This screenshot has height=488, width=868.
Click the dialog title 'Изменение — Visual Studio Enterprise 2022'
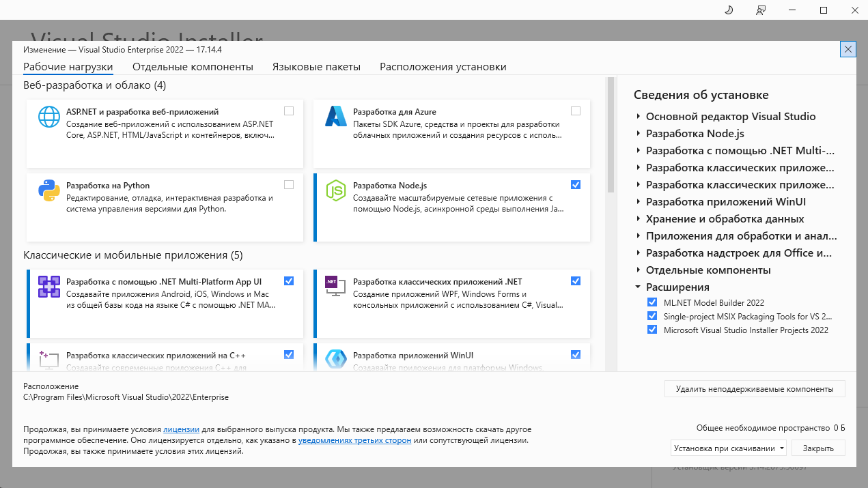(x=122, y=50)
